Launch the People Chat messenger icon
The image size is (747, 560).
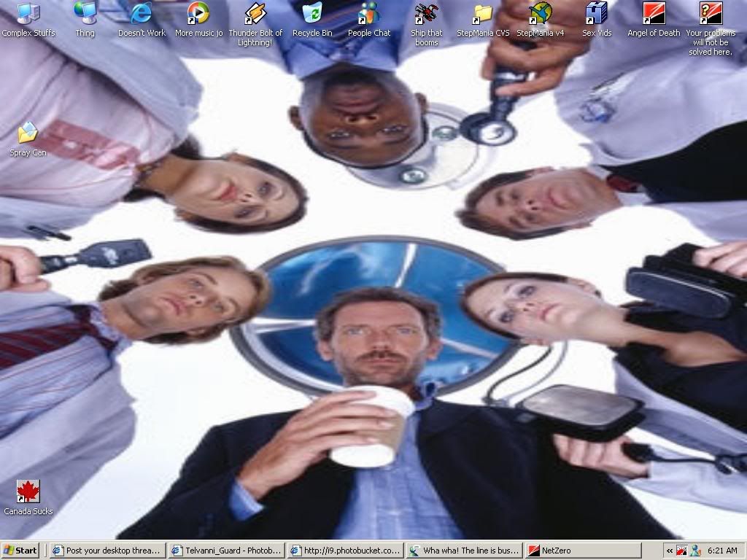pos(369,13)
